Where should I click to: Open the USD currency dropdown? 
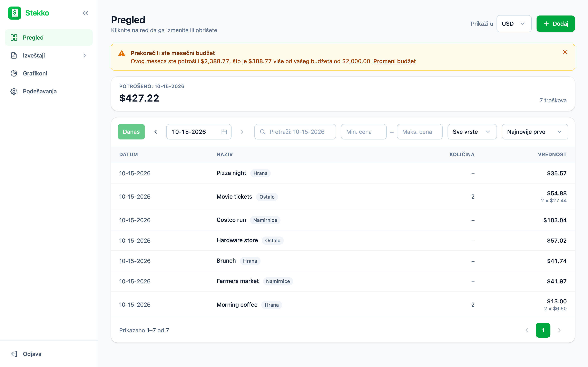point(514,24)
